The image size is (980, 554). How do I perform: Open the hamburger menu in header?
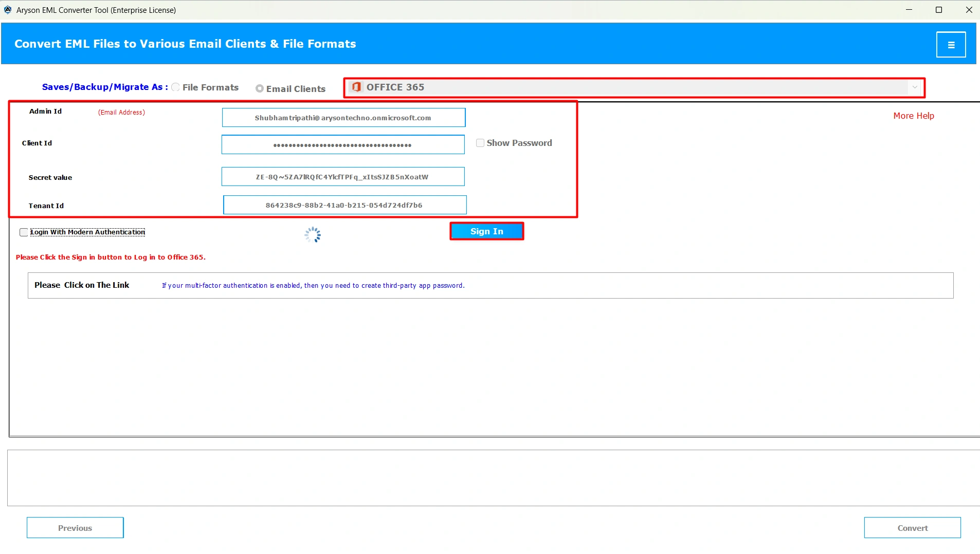[951, 45]
